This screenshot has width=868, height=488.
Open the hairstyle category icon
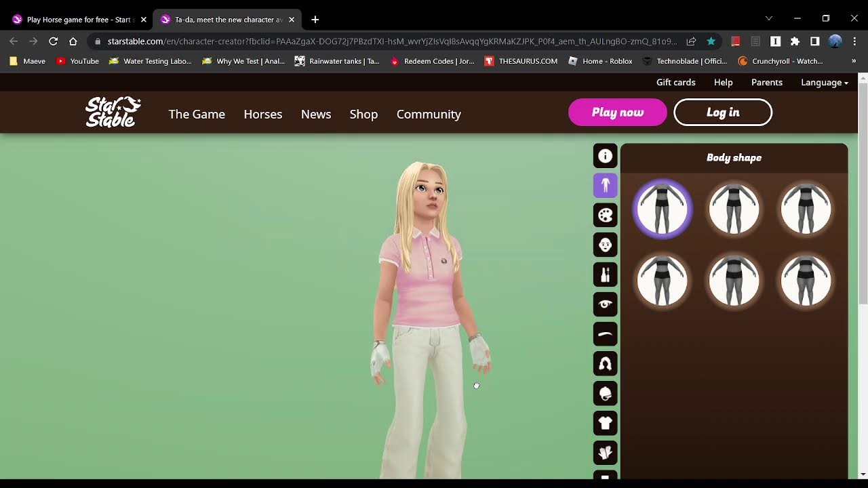[606, 364]
